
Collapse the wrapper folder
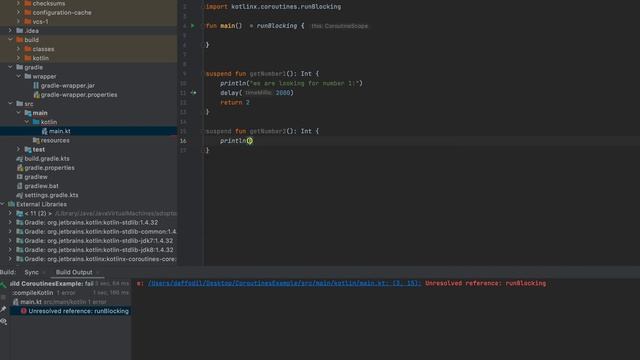coord(18,76)
